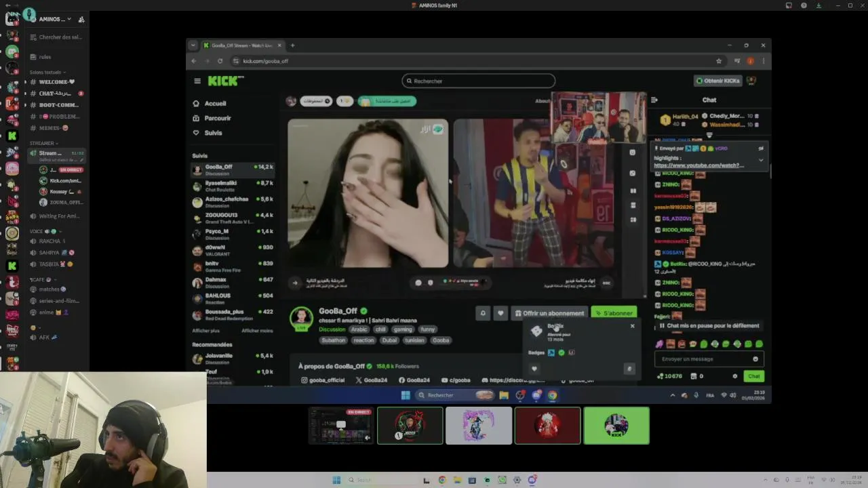868x488 pixels.
Task: Open the emoji picker in the chat input
Action: [755, 359]
